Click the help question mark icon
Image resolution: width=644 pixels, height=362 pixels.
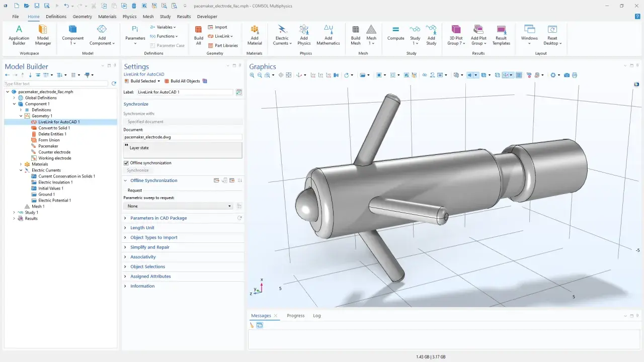point(637,17)
